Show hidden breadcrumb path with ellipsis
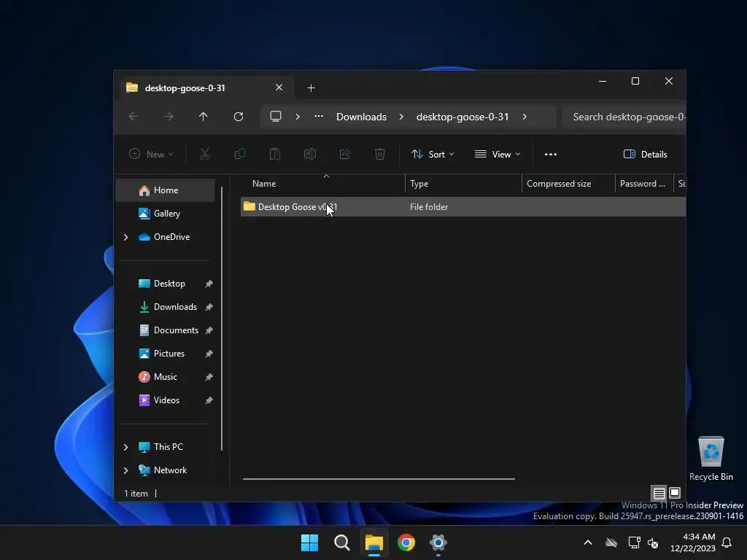This screenshot has width=747, height=560. click(319, 117)
